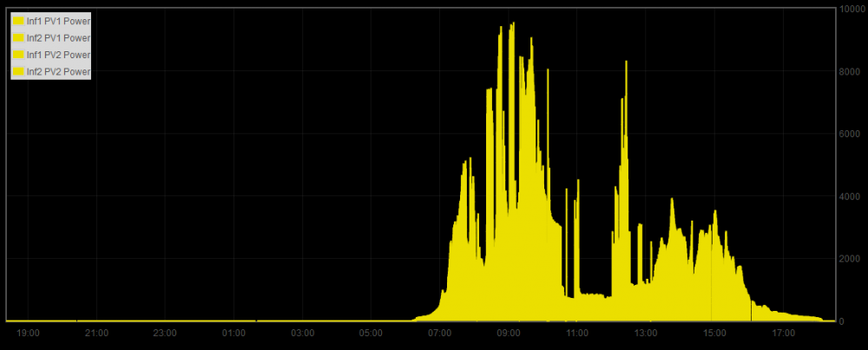The image size is (868, 350).
Task: Click the yellow swatch beside Inf2 PV1 Power
Action: click(x=18, y=38)
